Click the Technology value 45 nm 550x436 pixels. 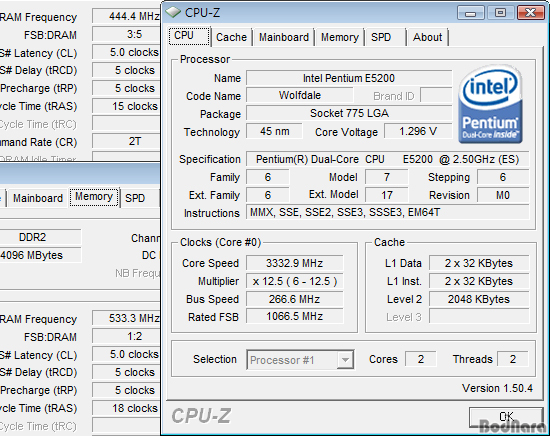(x=274, y=131)
